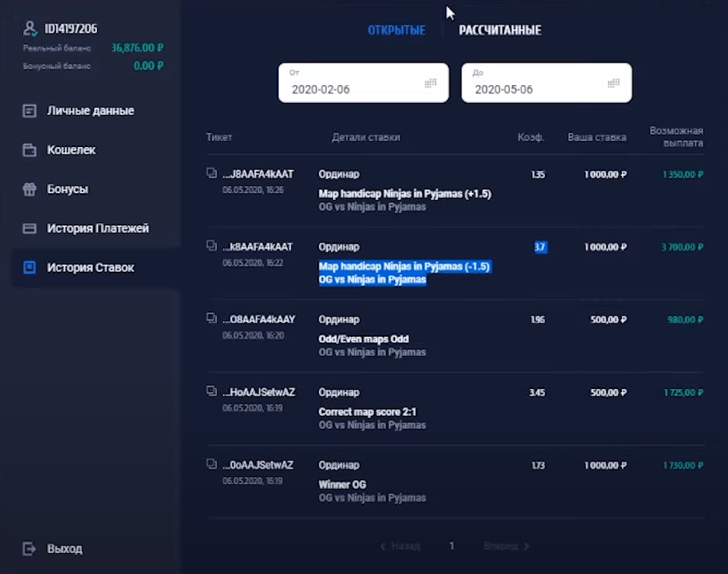The height and width of the screenshot is (574, 728).
Task: Click ticket number ...0oAAJSetwAZ
Action: (x=258, y=465)
